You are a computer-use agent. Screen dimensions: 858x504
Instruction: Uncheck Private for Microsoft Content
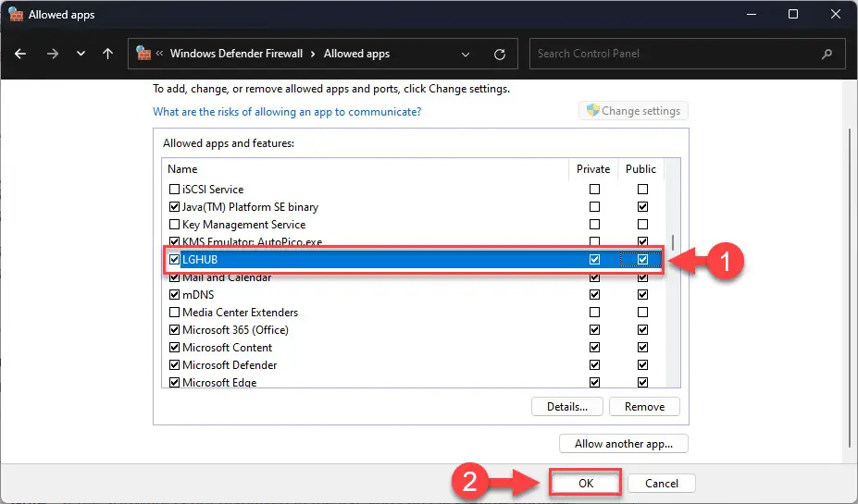(594, 347)
